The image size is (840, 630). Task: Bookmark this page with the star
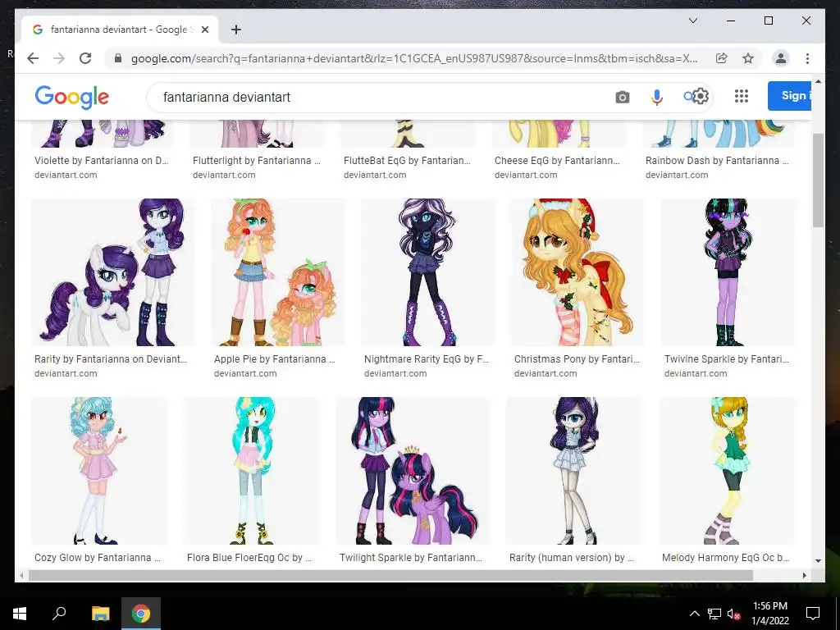(748, 58)
